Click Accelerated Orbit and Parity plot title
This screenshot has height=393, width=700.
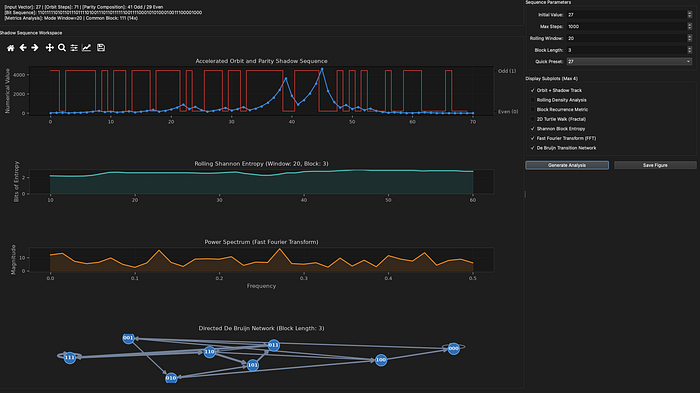(261, 61)
